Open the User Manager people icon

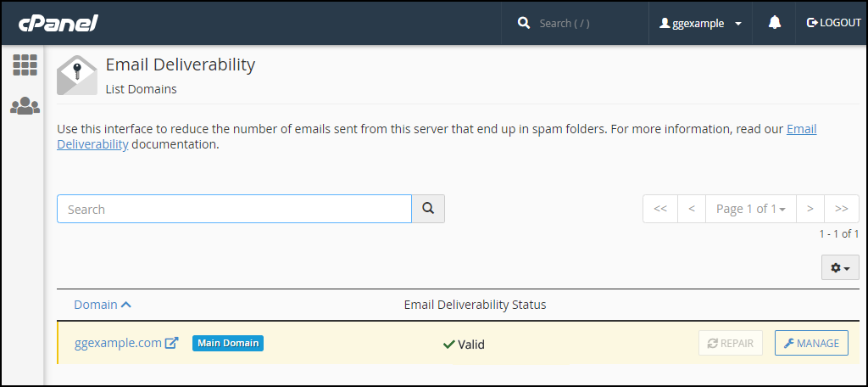click(x=25, y=105)
